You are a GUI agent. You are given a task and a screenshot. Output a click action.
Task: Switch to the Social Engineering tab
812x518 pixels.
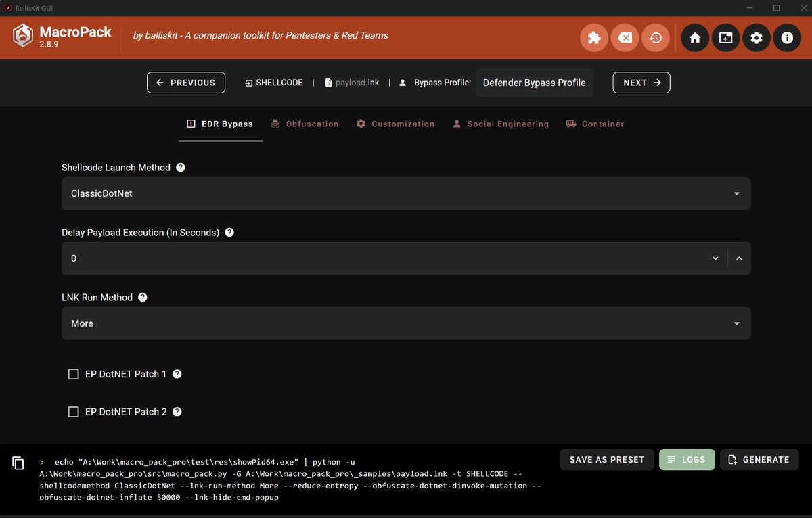[x=500, y=124]
